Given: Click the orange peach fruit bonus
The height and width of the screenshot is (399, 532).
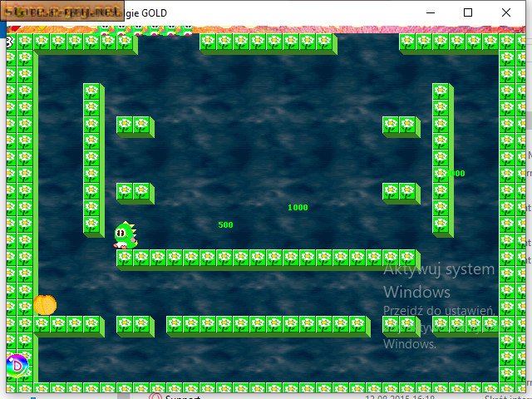Looking at the screenshot, I should tap(45, 305).
